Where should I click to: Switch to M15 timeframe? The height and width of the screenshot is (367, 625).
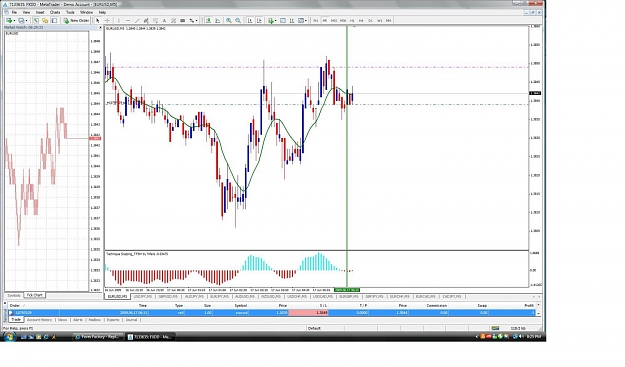coord(334,20)
